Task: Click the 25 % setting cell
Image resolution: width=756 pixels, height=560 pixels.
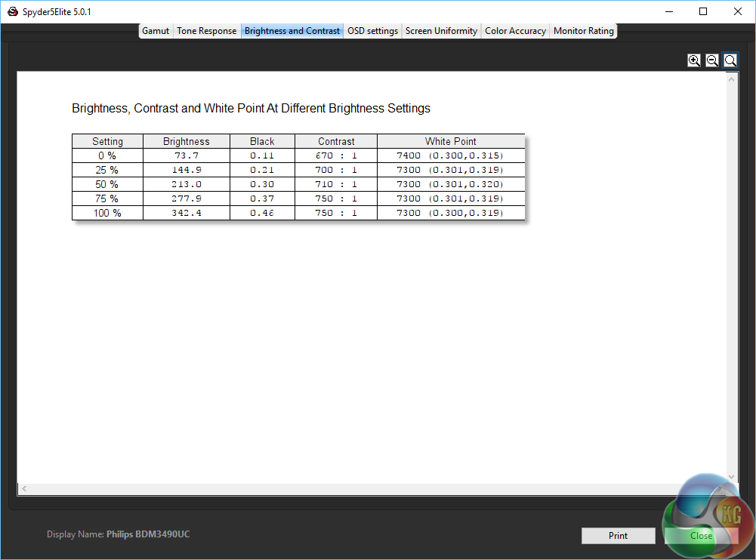Action: pos(107,170)
